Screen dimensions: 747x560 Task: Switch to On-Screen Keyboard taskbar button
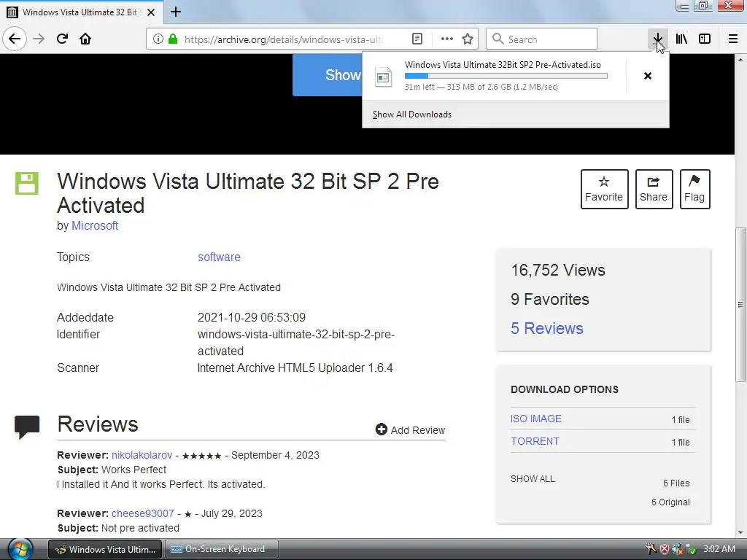(x=222, y=549)
